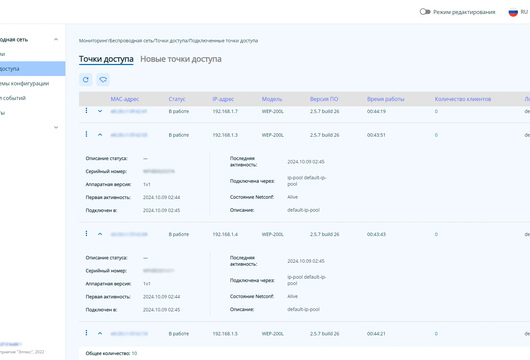Collapse the row details for 192.168.1.3

pyautogui.click(x=100, y=135)
